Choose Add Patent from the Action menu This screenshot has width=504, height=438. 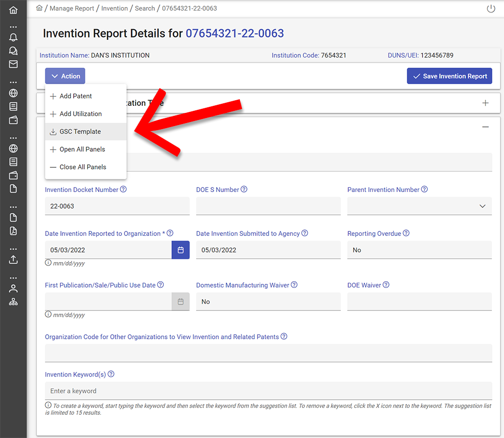click(x=76, y=96)
